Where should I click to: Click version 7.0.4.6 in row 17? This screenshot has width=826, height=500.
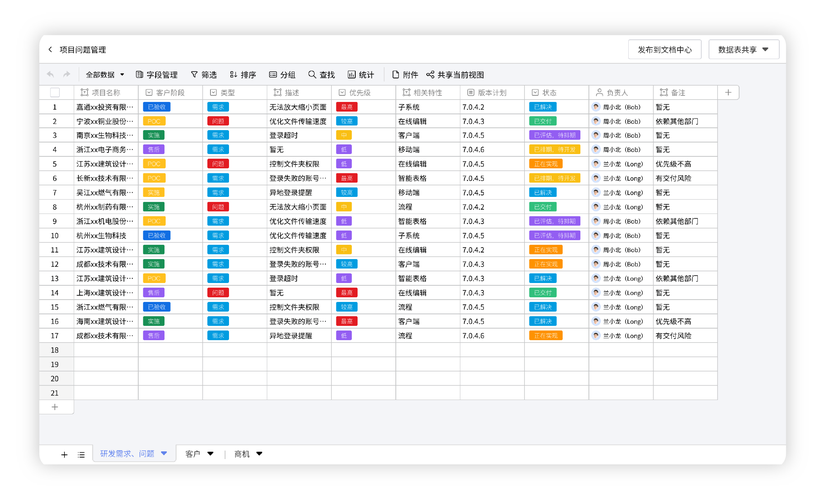pyautogui.click(x=473, y=336)
